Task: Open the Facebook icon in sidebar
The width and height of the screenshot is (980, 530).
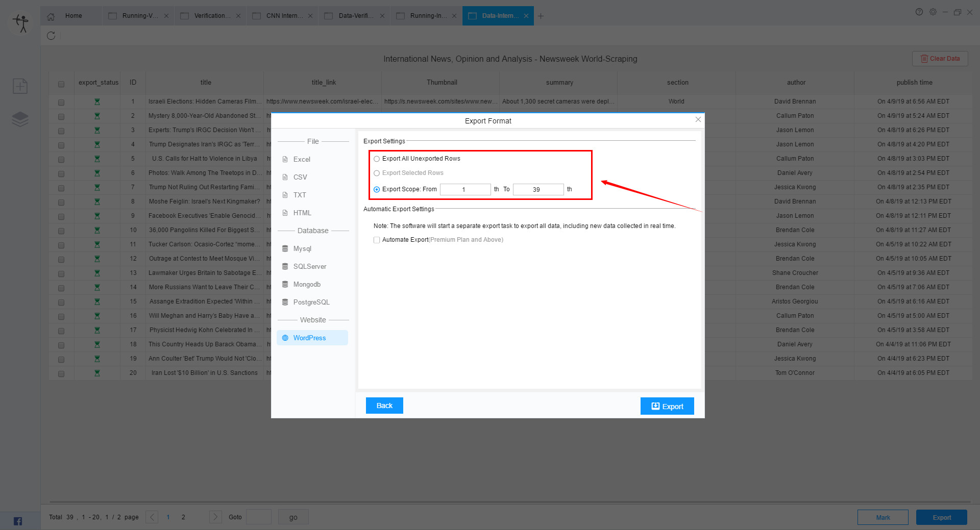Action: tap(18, 521)
